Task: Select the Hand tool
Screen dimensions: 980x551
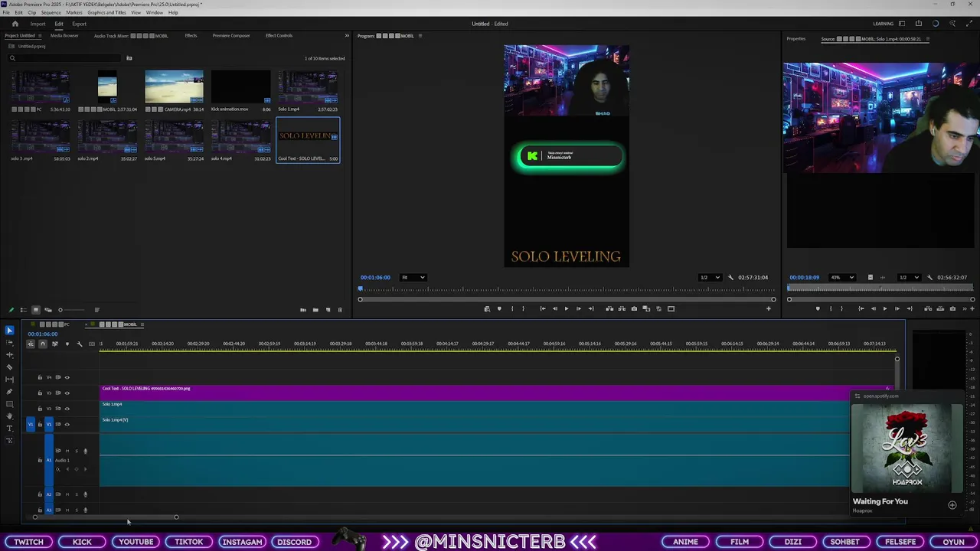Action: pos(9,416)
